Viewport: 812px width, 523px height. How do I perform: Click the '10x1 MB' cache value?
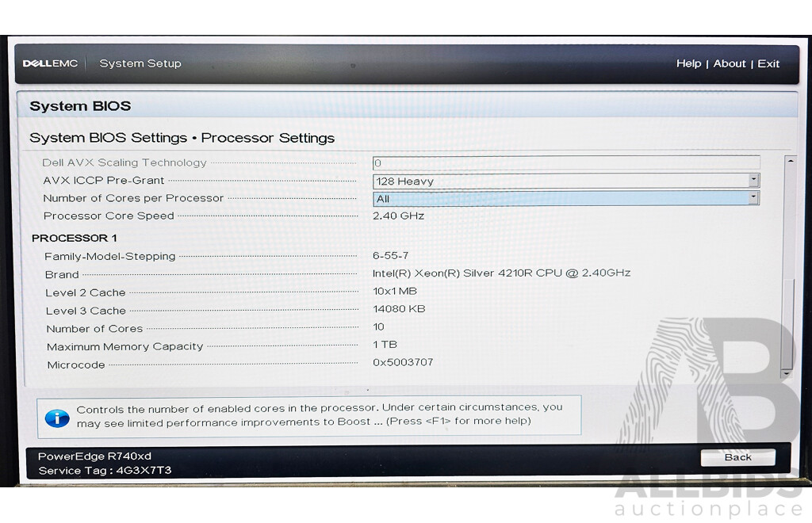pos(395,292)
